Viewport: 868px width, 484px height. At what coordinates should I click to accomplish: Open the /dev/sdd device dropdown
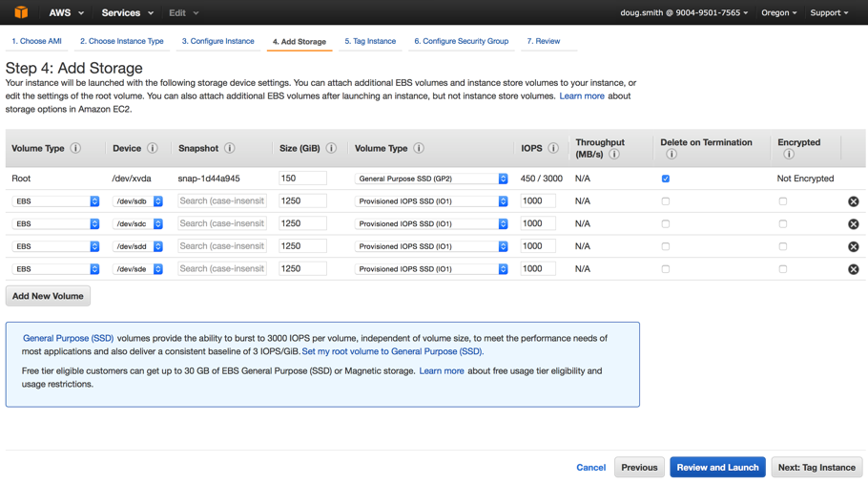tap(137, 246)
